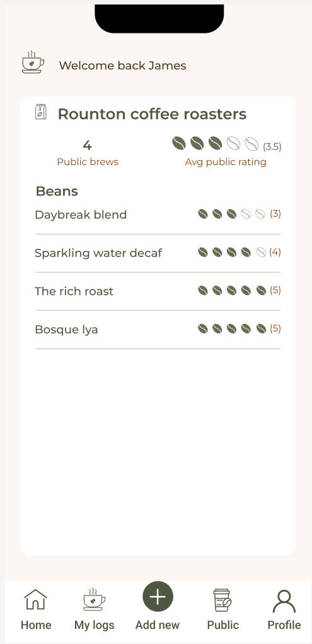This screenshot has height=644, width=312.
Task: Switch to the My logs tab label
Action: 94,625
